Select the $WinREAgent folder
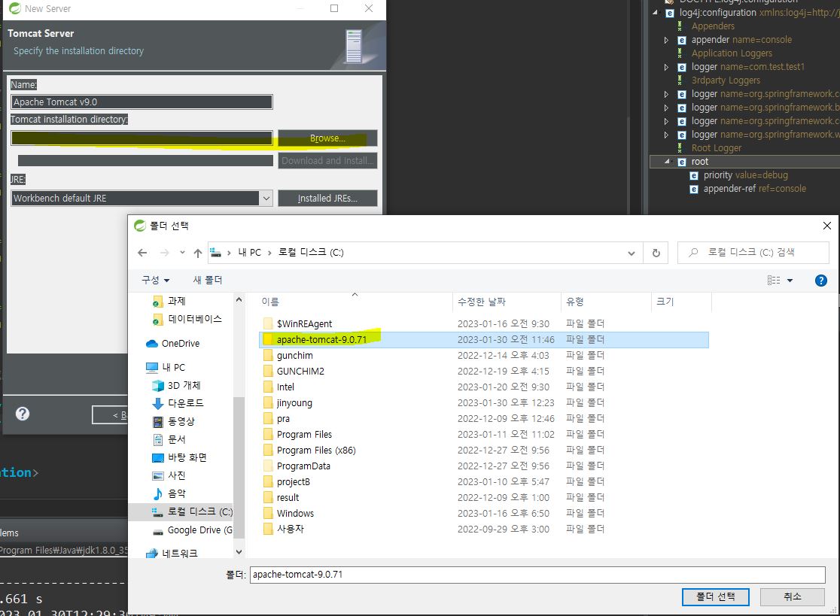Image resolution: width=840 pixels, height=616 pixels. click(x=304, y=323)
